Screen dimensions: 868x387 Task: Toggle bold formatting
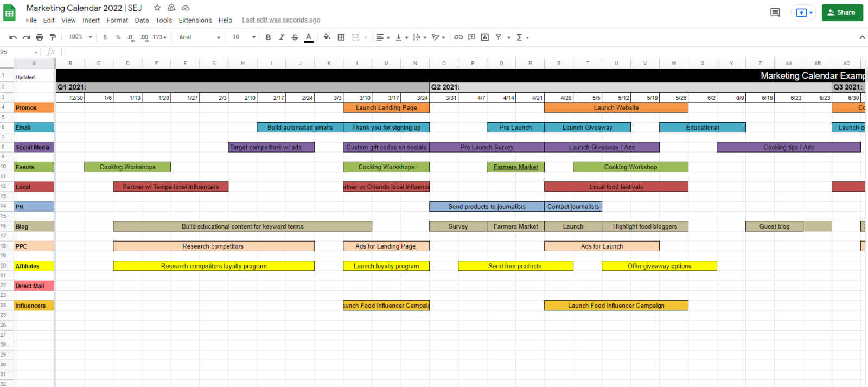(x=268, y=37)
